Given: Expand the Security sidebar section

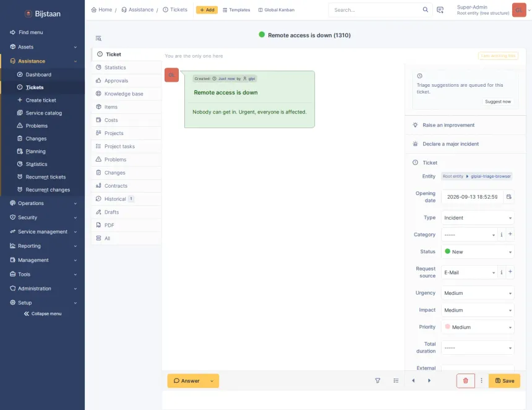Looking at the screenshot, I should [43, 217].
